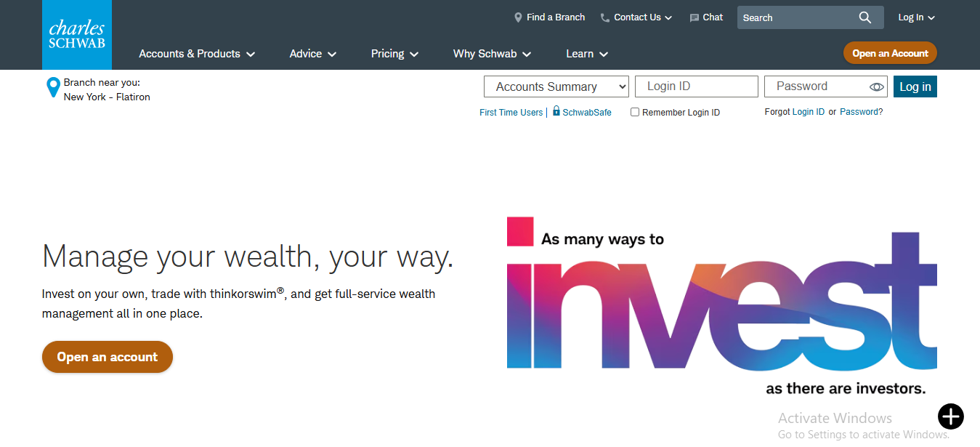Open the top Log In dropdown
The width and height of the screenshot is (980, 447).
[x=916, y=17]
